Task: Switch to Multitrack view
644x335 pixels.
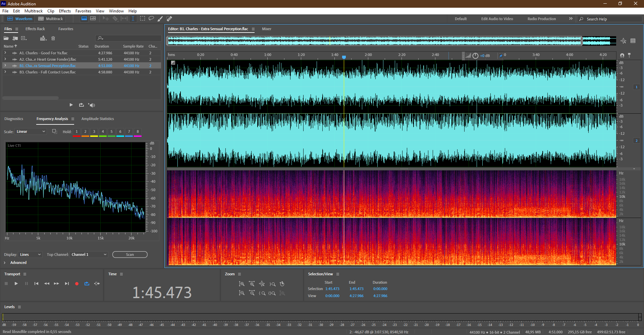Action: tap(51, 19)
